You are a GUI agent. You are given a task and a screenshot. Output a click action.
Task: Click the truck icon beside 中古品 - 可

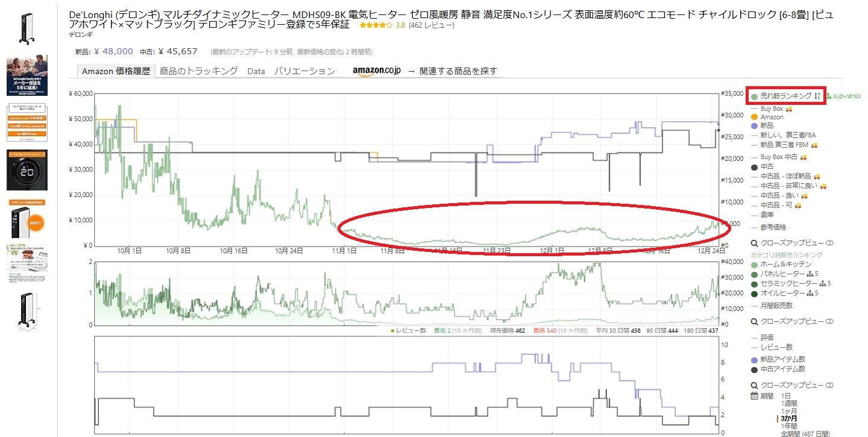(798, 205)
